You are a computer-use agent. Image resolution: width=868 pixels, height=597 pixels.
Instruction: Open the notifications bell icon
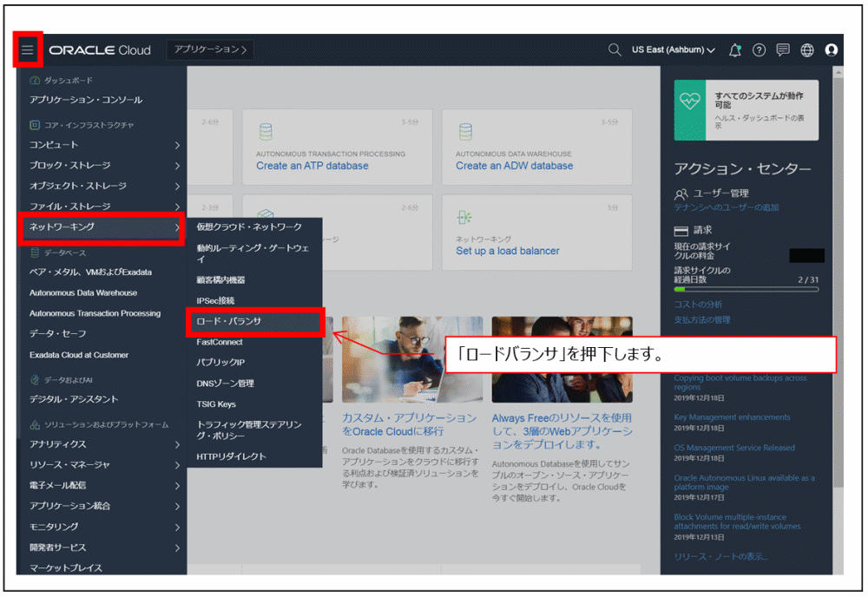(x=733, y=49)
